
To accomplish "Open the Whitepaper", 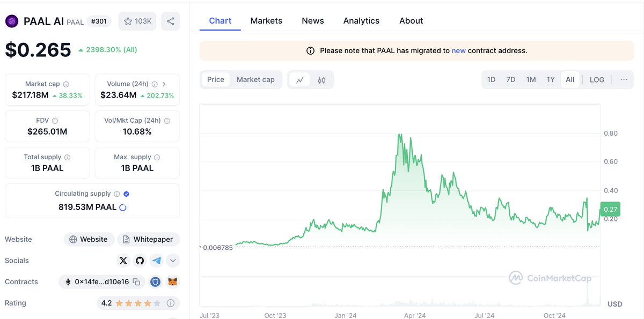I will point(148,239).
